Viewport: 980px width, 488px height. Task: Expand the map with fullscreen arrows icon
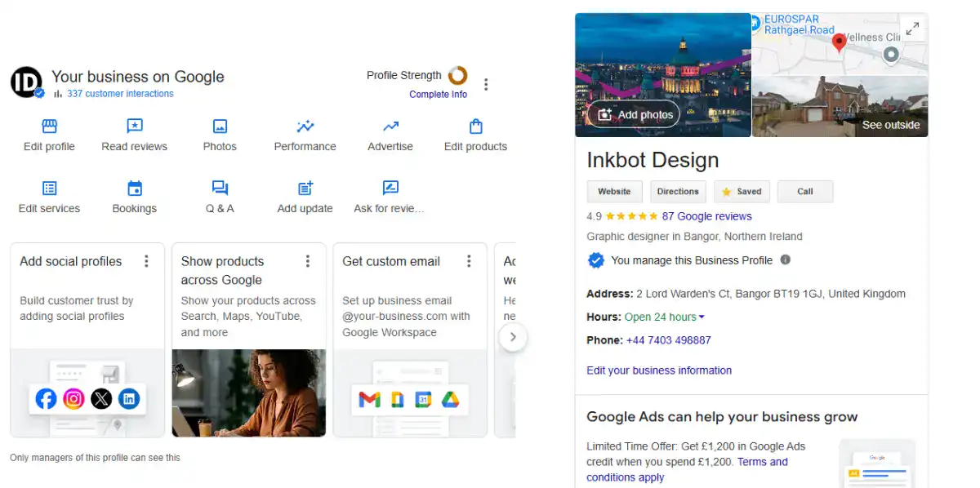[x=912, y=29]
